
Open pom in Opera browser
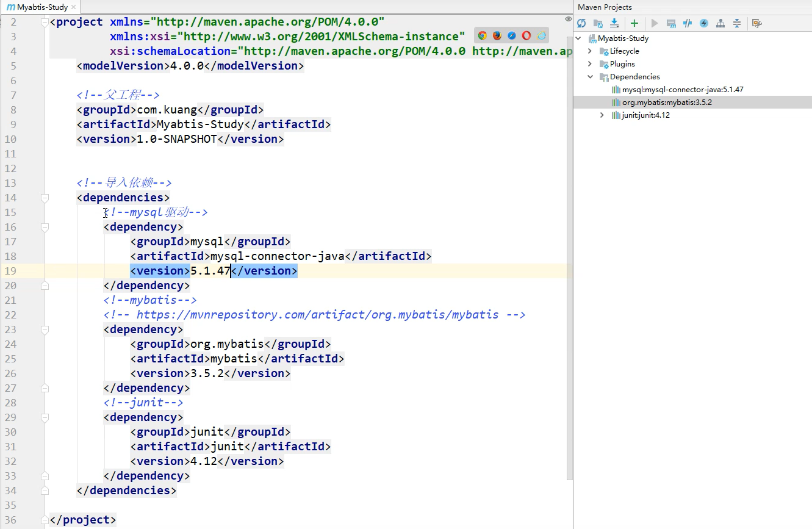[526, 36]
